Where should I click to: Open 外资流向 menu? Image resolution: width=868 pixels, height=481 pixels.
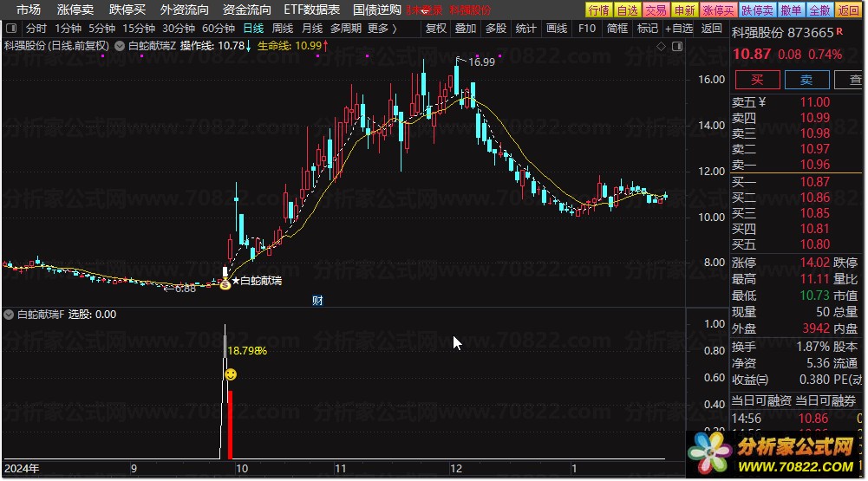[185, 10]
